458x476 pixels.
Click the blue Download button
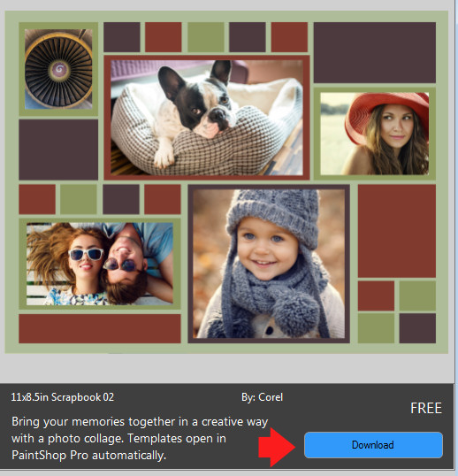pyautogui.click(x=373, y=445)
